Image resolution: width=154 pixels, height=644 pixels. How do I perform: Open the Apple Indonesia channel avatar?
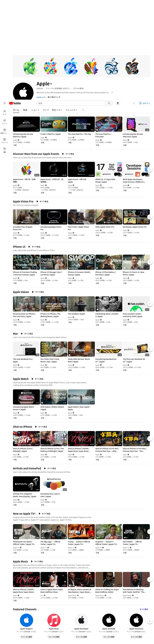(x=136, y=620)
